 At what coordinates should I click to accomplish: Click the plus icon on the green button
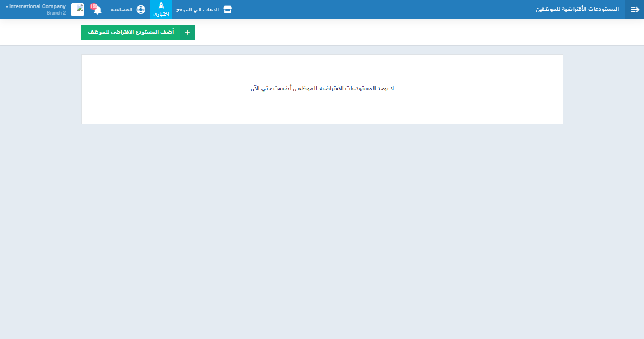point(187,32)
